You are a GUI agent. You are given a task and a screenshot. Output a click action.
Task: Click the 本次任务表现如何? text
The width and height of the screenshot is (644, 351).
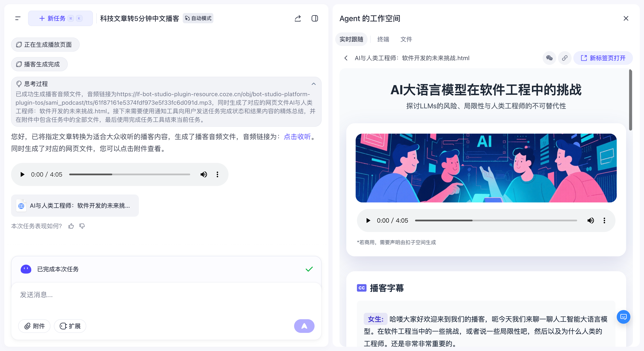click(x=36, y=226)
